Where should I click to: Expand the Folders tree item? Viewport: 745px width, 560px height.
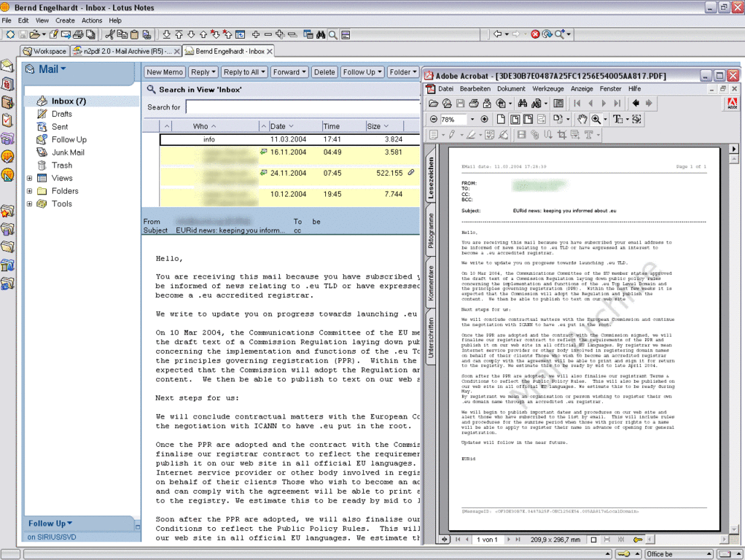tap(29, 191)
